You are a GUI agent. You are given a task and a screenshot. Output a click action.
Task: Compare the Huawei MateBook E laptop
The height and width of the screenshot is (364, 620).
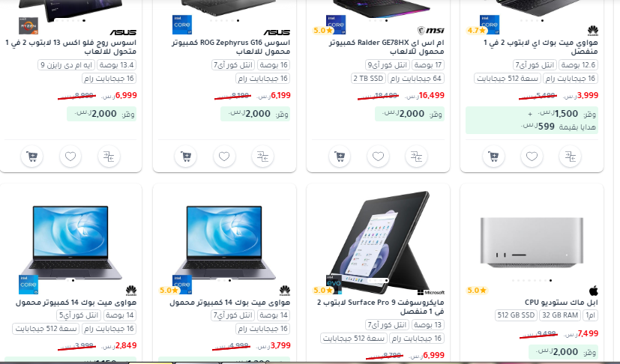tap(571, 157)
